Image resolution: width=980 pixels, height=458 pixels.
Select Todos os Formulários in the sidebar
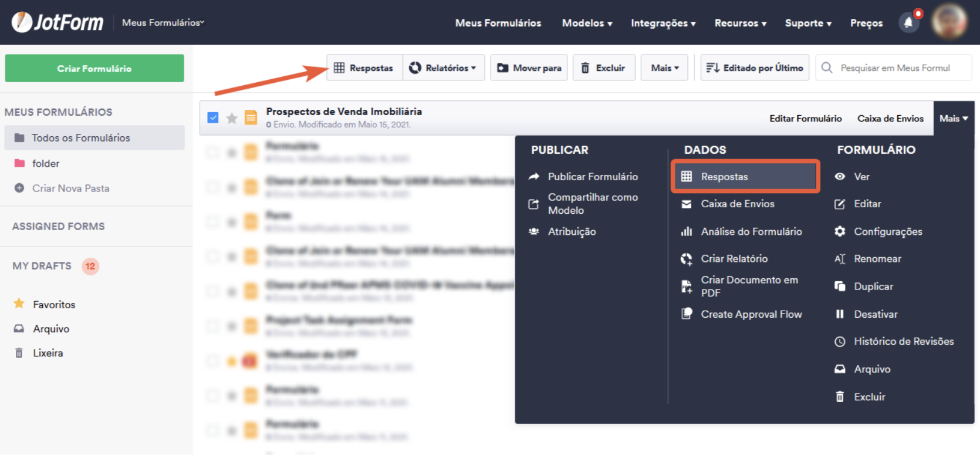tap(94, 137)
